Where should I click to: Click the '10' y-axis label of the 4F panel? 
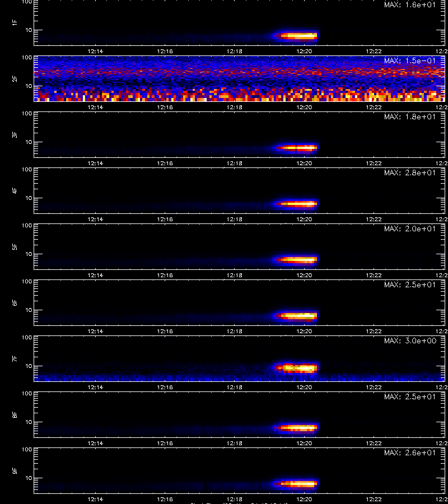click(29, 198)
